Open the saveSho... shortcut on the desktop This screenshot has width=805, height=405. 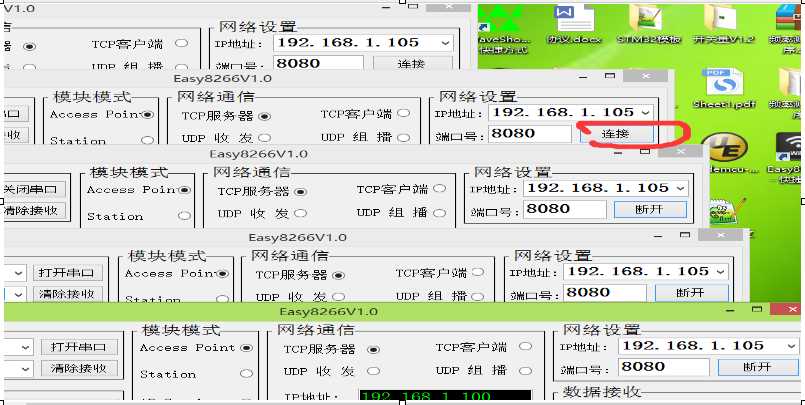(x=503, y=31)
